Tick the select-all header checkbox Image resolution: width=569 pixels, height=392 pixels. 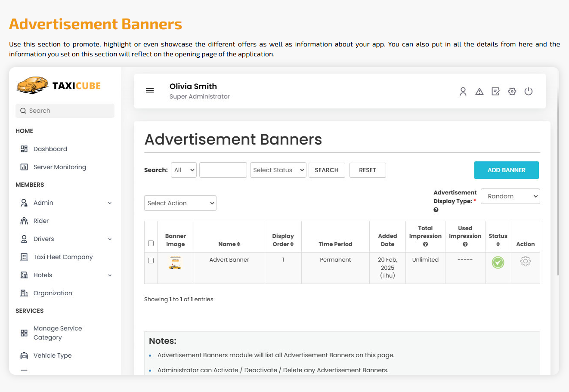[x=151, y=244]
